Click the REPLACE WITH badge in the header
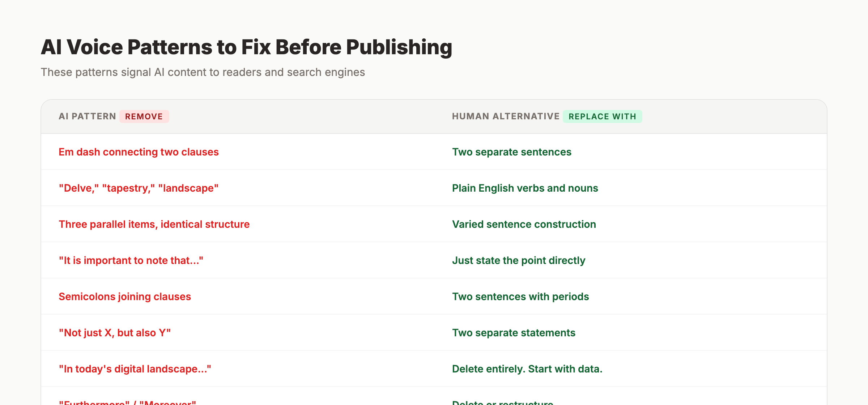Viewport: 868px width, 405px height. (603, 116)
